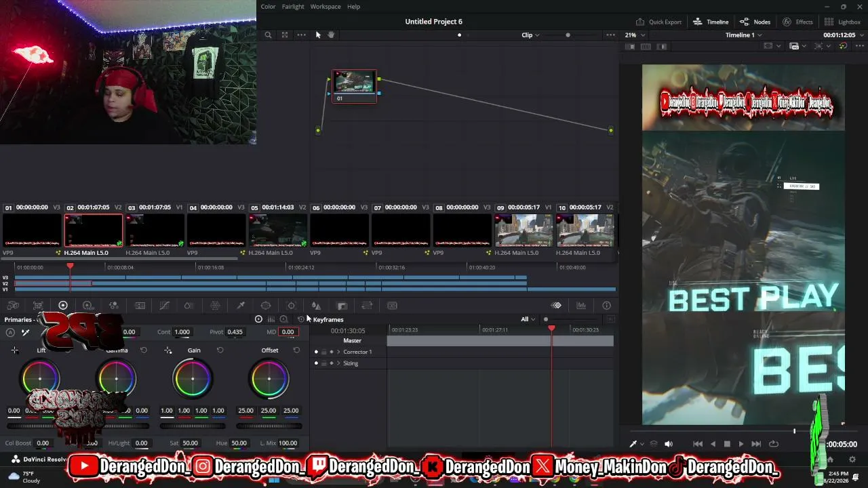This screenshot has height=488, width=868.
Task: Open the Scopes palette
Action: tap(581, 306)
